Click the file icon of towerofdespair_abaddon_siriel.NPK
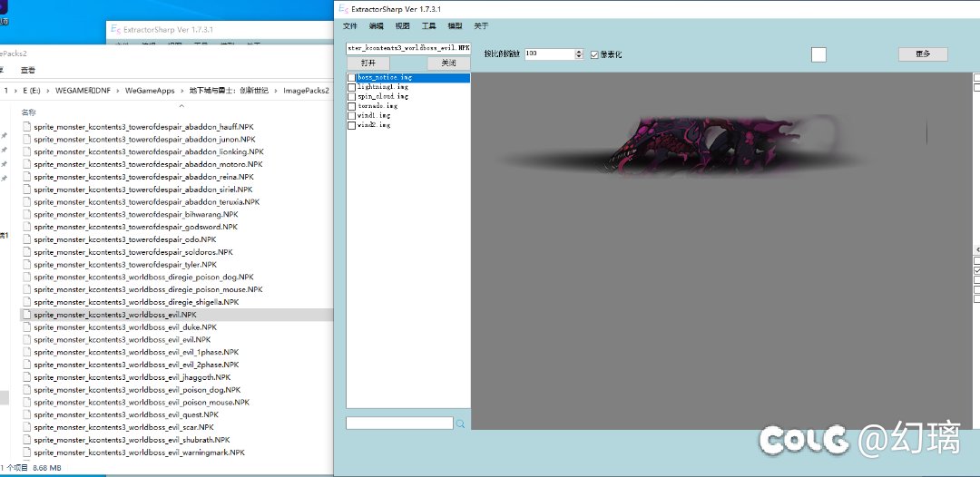 [27, 190]
